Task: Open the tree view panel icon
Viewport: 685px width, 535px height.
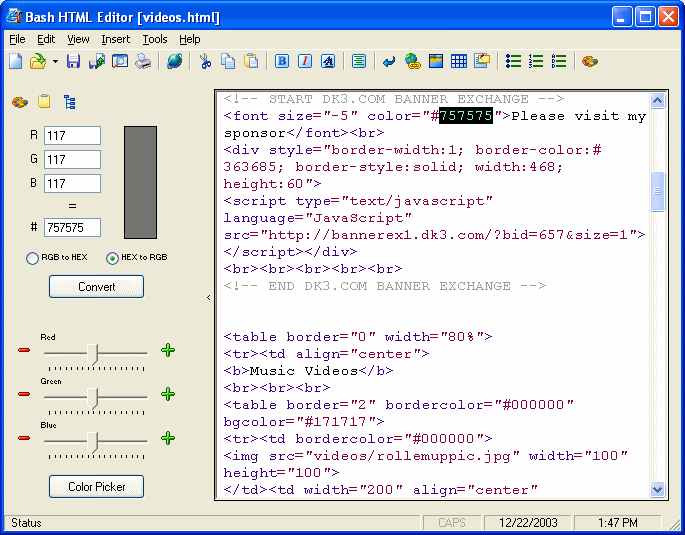Action: coord(69,102)
